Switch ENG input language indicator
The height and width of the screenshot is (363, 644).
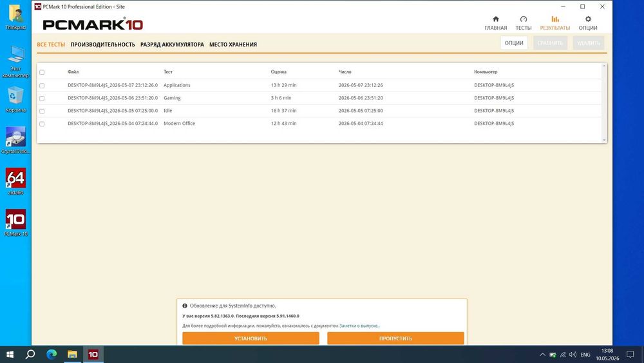(x=585, y=355)
